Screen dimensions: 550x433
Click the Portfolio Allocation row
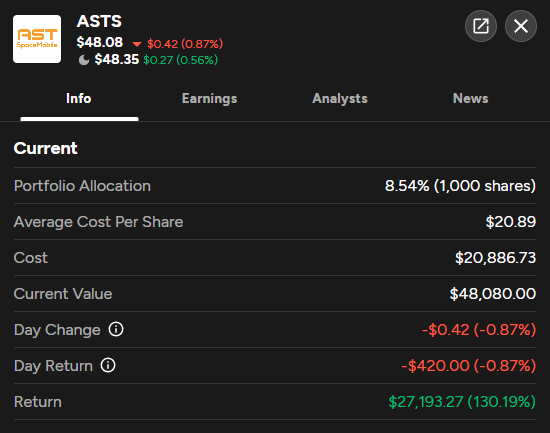pyautogui.click(x=275, y=186)
